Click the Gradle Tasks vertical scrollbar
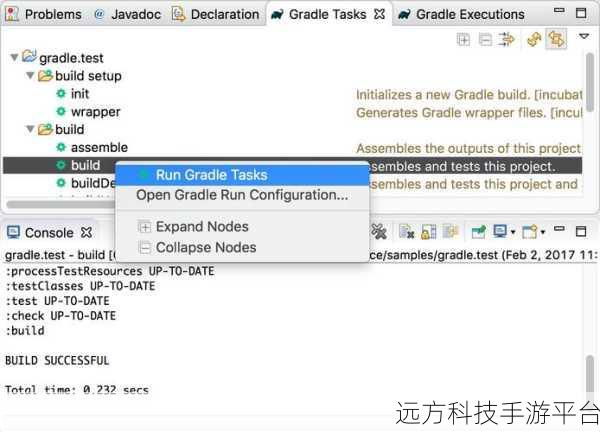600x432 pixels. coord(590,81)
